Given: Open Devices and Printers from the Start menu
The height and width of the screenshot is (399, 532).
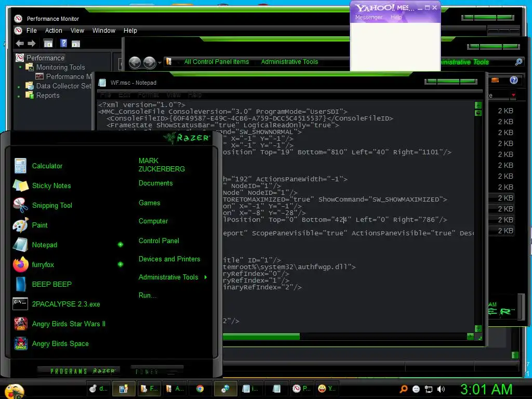Looking at the screenshot, I should tap(169, 259).
